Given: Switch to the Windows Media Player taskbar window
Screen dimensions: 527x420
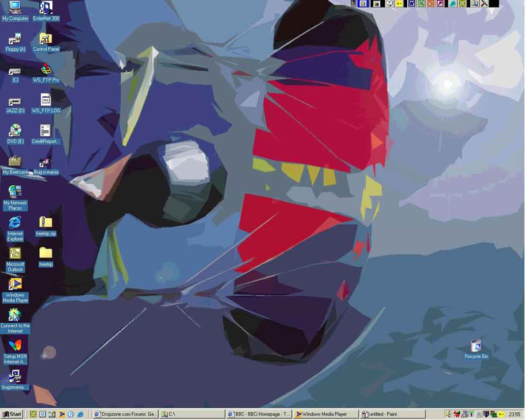Looking at the screenshot, I should 325,414.
